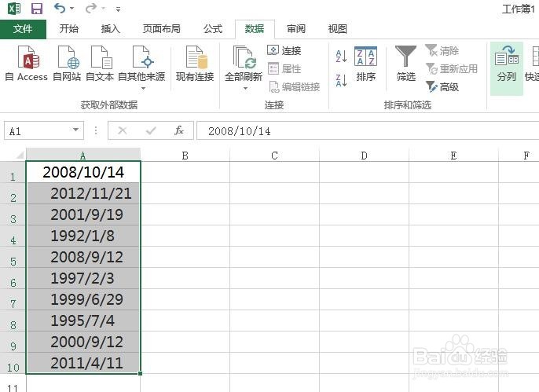The height and width of the screenshot is (392, 539).
Task: Switch to the 视图 tab
Action: (x=338, y=29)
